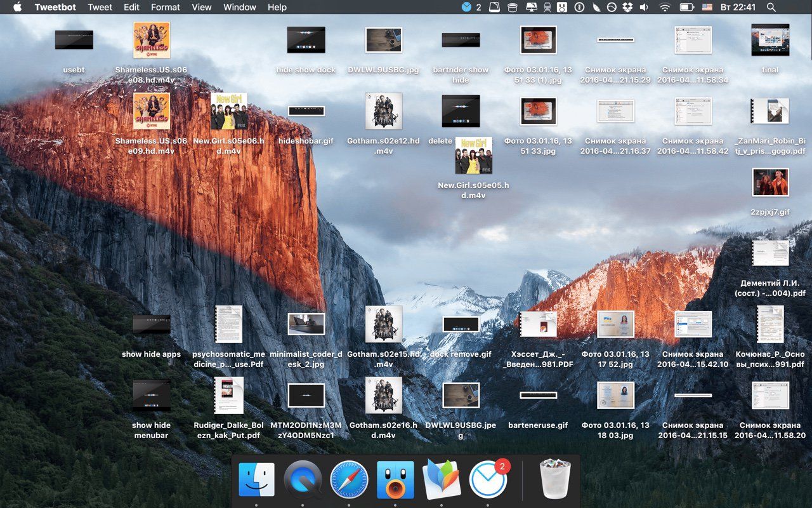Screen dimensions: 812x508
Task: Select Rudiger_Dalke_Bolezn_kak_Put.pdf document
Action: point(229,395)
